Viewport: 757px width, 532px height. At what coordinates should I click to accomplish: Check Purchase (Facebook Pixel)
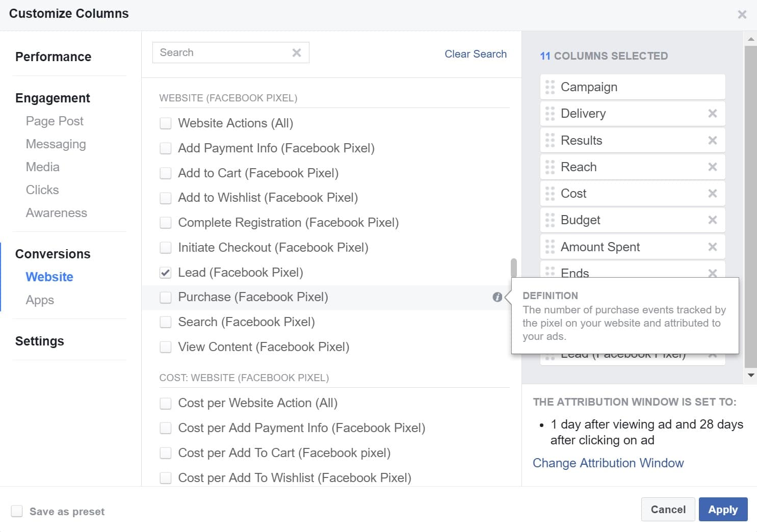click(x=165, y=297)
